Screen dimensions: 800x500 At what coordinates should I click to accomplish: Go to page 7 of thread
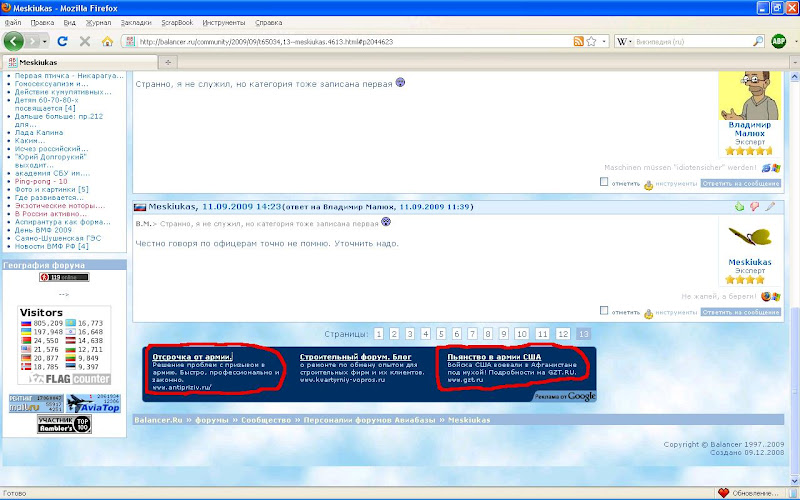[x=472, y=334]
